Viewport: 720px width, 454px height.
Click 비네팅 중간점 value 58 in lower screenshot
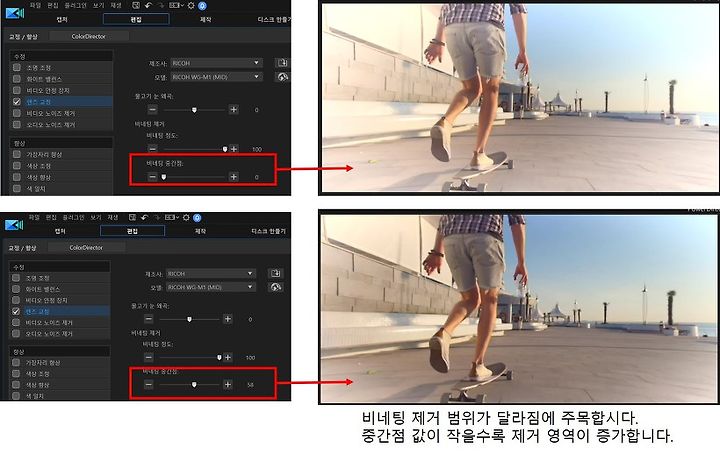tap(250, 385)
